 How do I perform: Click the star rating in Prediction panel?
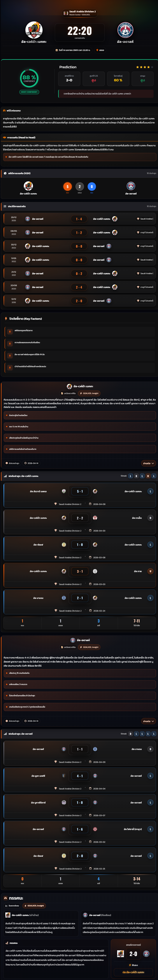144,67
